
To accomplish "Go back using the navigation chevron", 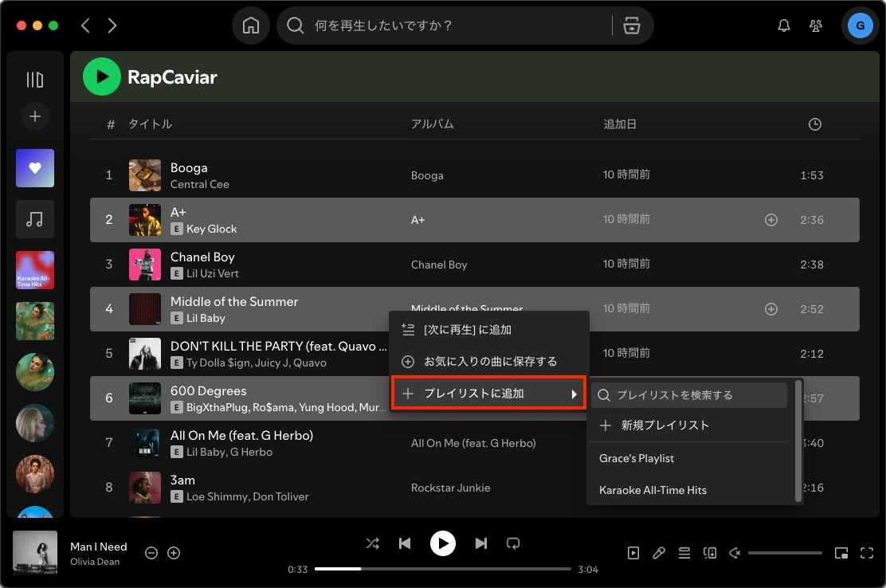I will tap(85, 25).
